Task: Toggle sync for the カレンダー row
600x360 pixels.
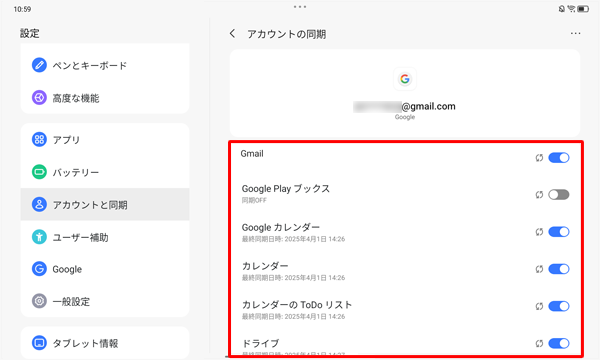Action: point(559,269)
